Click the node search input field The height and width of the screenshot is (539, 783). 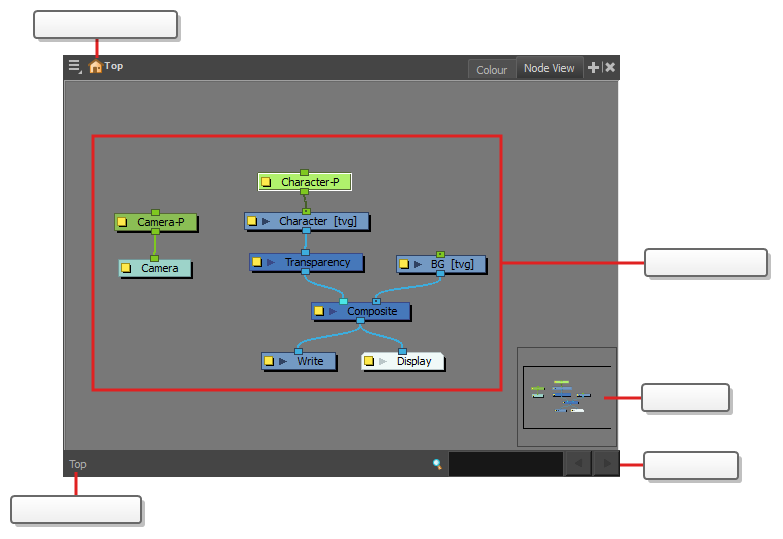505,464
